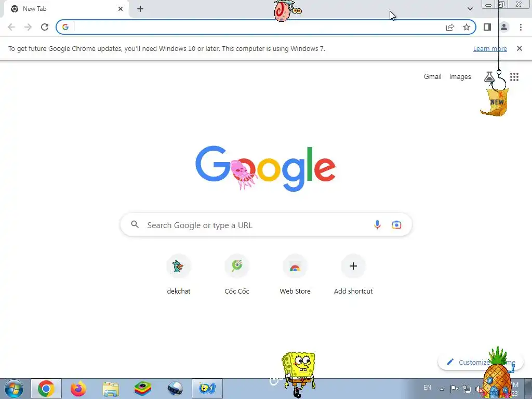Open the side panel icon
Screen dimensions: 532x399
point(487,27)
